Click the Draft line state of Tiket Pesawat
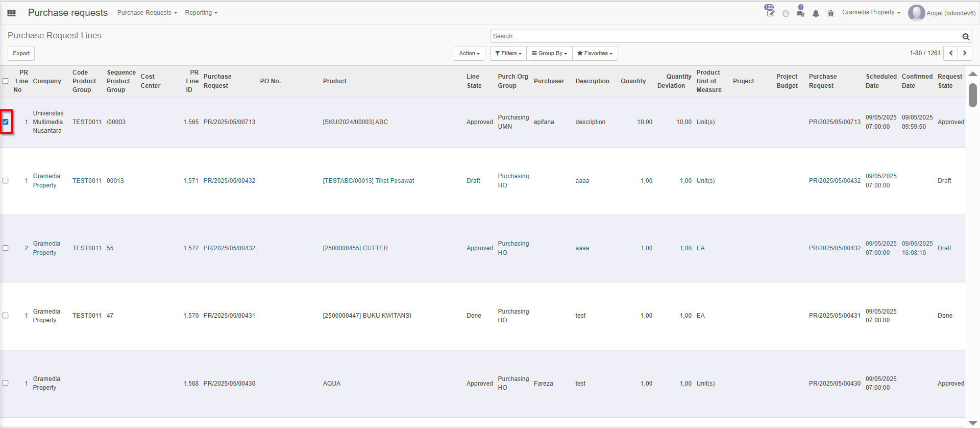Image resolution: width=980 pixels, height=428 pixels. (x=473, y=181)
